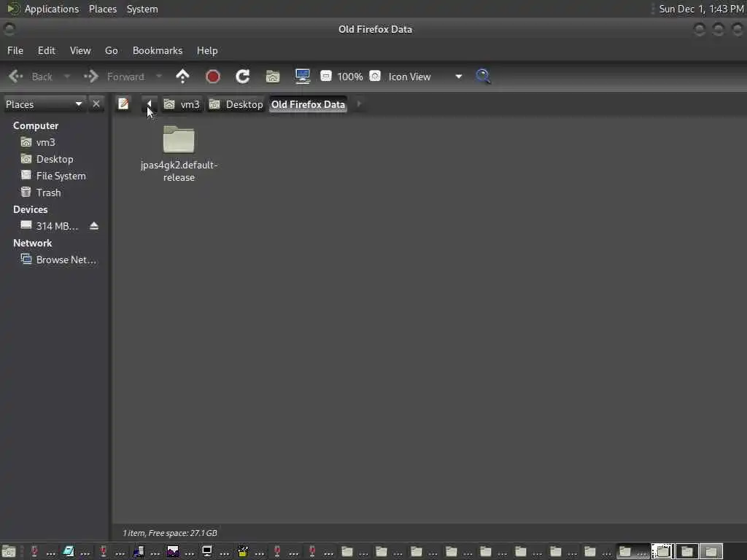This screenshot has width=747, height=560.
Task: Open the Help menu
Action: pos(207,50)
